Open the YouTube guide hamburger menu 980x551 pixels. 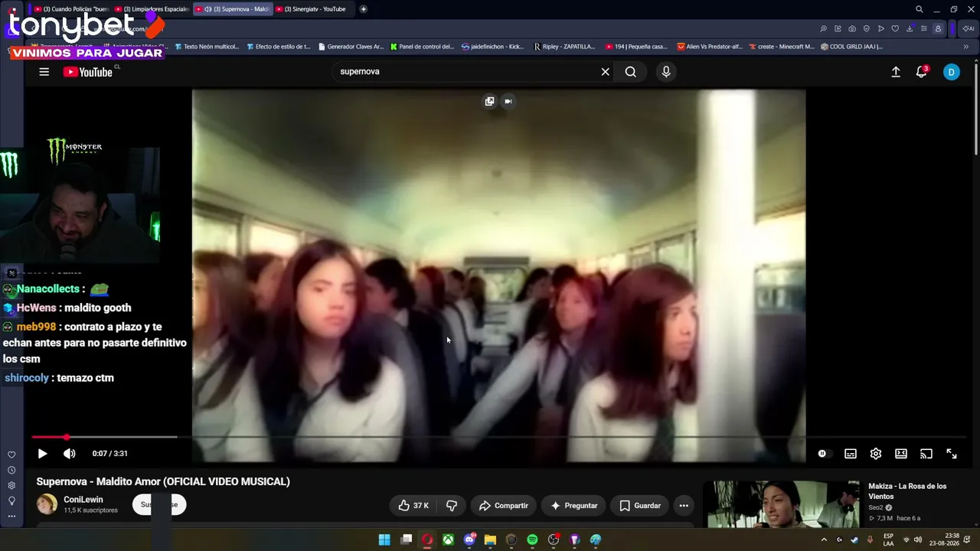44,72
